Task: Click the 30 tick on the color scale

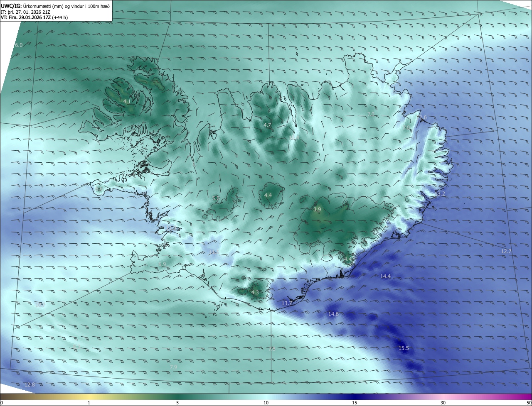Action: pos(443,403)
